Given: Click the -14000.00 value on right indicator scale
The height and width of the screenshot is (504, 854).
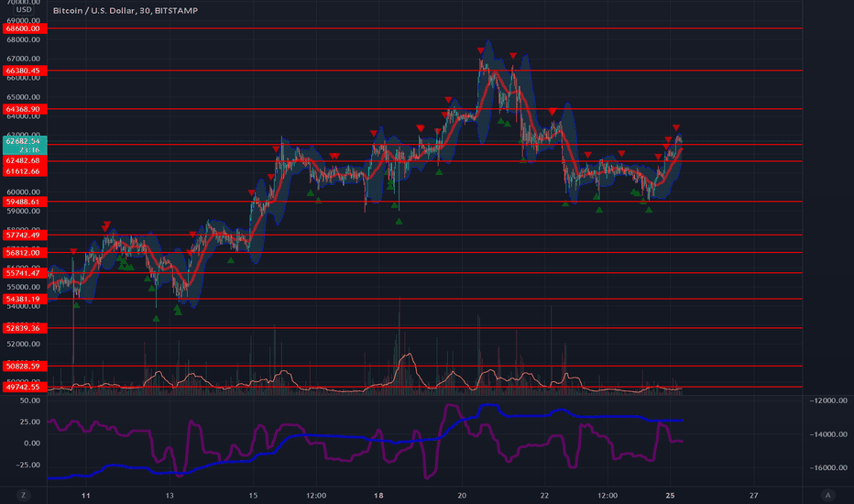Looking at the screenshot, I should coord(828,434).
